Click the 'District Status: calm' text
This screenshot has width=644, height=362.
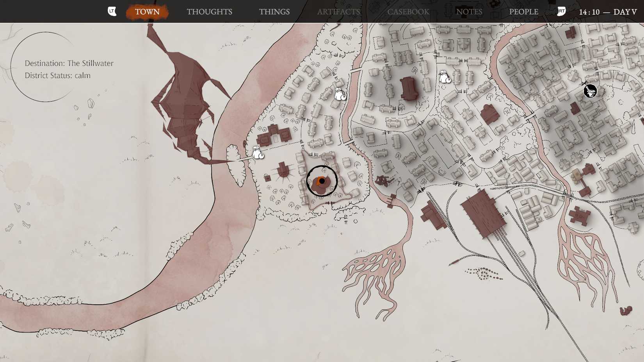tap(58, 75)
